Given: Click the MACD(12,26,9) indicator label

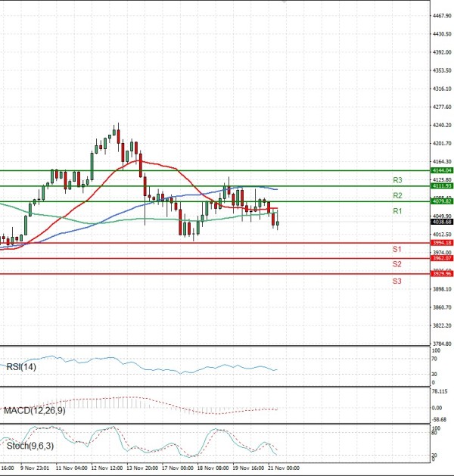Looking at the screenshot, I should (x=33, y=409).
